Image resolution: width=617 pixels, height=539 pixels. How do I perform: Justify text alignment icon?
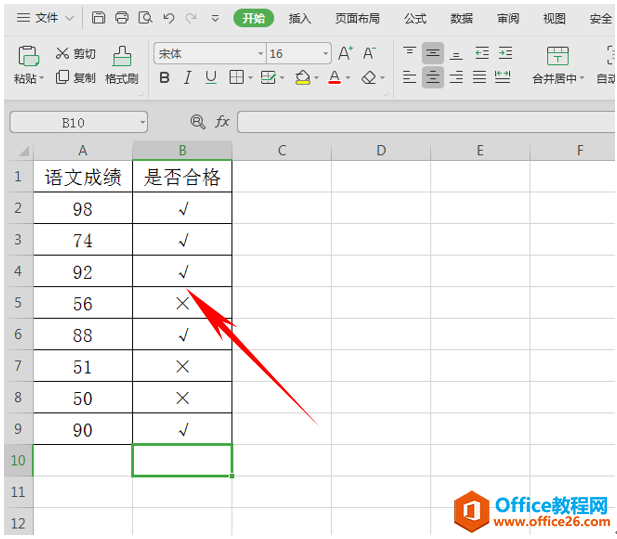point(479,77)
